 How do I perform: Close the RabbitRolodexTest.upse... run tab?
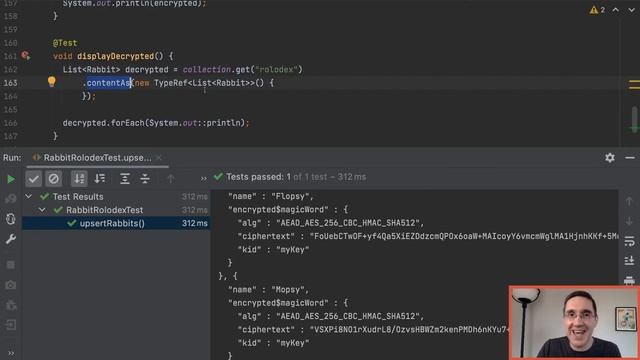159,158
